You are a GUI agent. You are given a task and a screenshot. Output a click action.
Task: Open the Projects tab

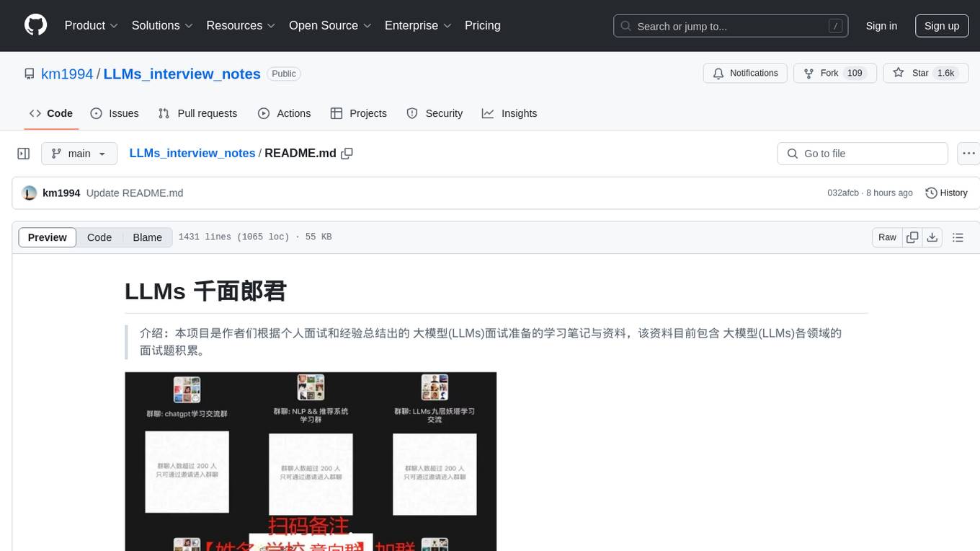[359, 113]
